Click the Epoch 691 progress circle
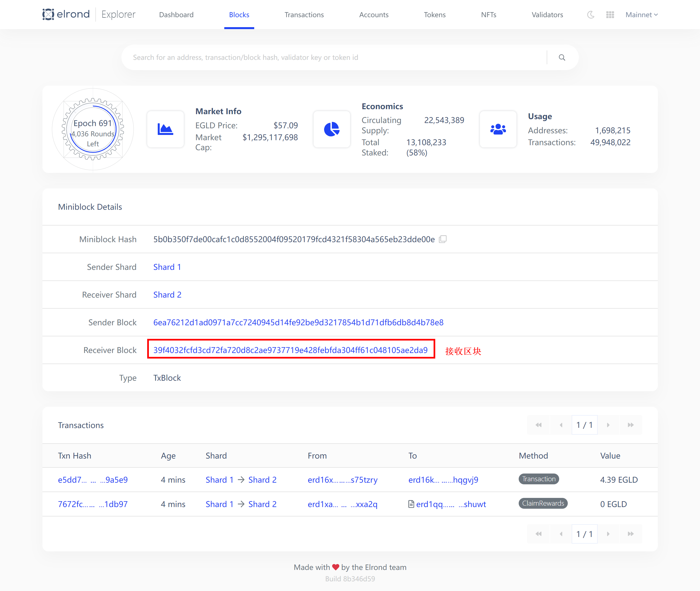700x591 pixels. point(93,129)
